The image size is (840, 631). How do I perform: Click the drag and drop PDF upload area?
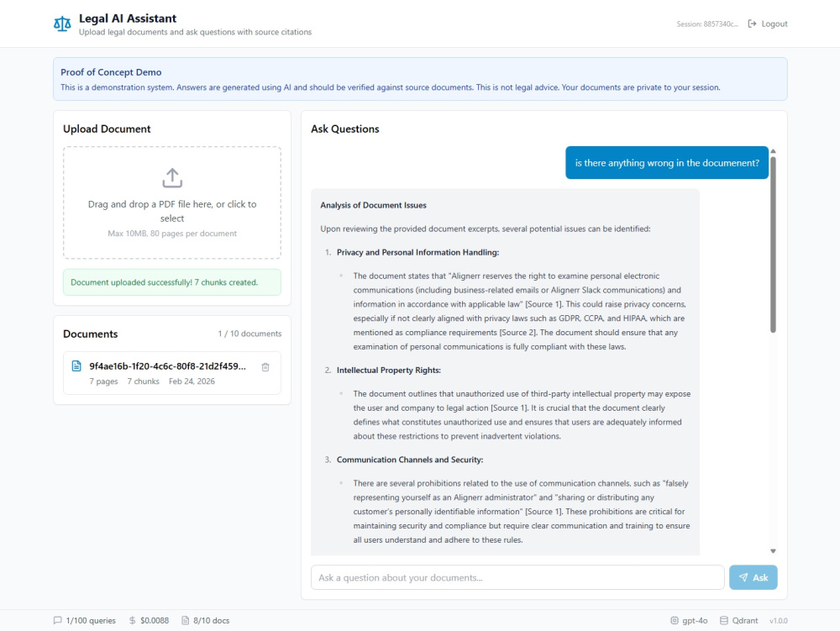pyautogui.click(x=172, y=202)
